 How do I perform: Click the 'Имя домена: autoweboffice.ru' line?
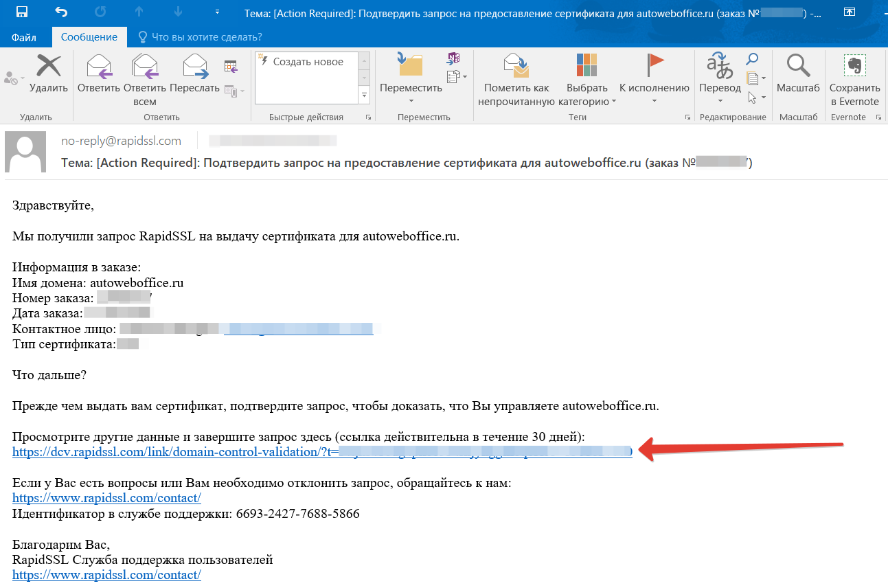point(98,282)
